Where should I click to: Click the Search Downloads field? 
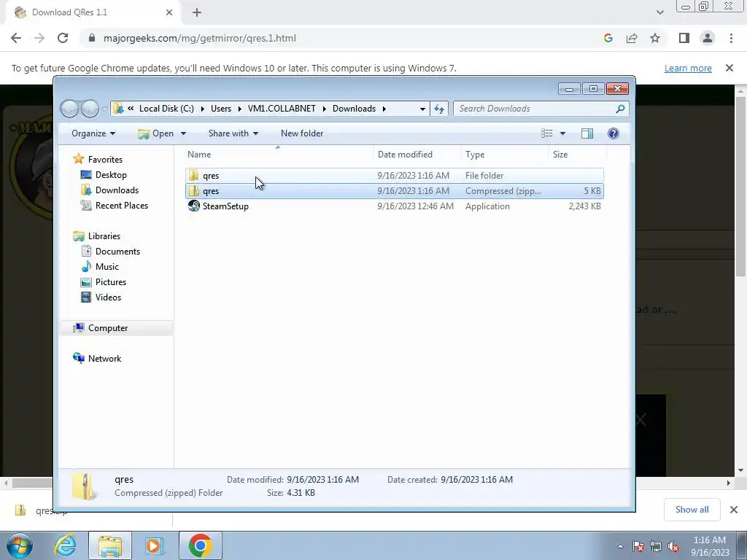541,109
